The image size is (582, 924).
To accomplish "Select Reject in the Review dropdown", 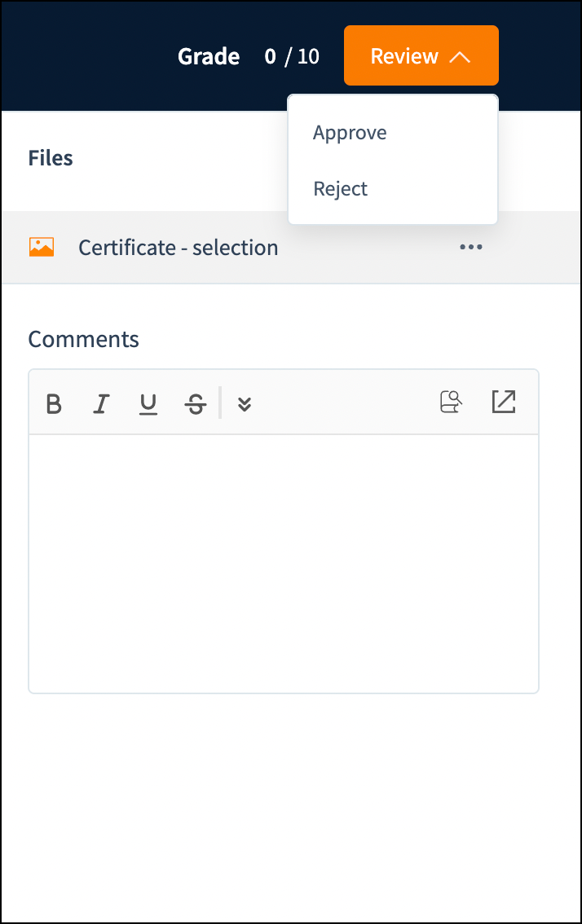I will (x=341, y=189).
